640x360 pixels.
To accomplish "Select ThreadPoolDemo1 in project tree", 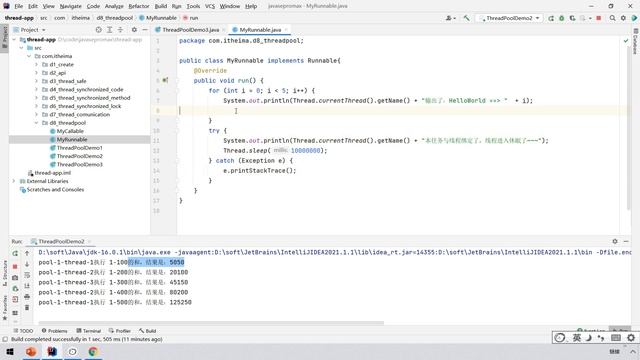I will click(x=80, y=148).
